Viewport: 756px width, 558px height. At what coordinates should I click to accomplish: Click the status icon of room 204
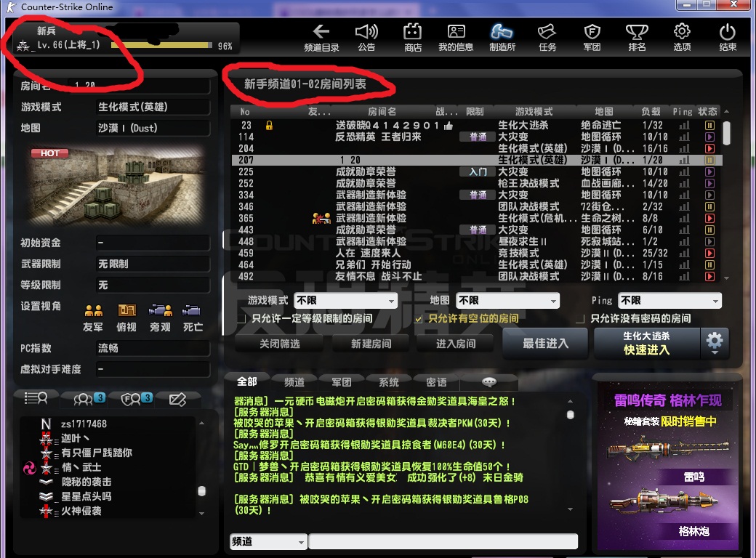coord(709,148)
